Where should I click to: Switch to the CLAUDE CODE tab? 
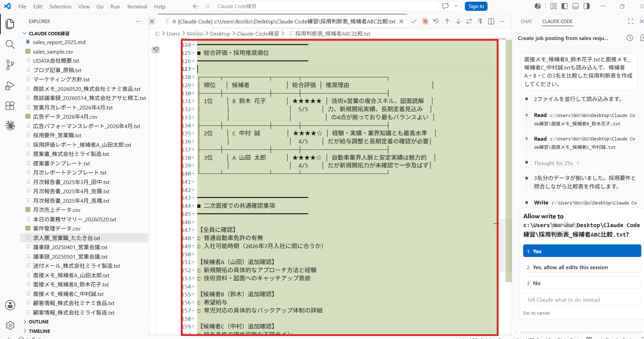click(557, 21)
